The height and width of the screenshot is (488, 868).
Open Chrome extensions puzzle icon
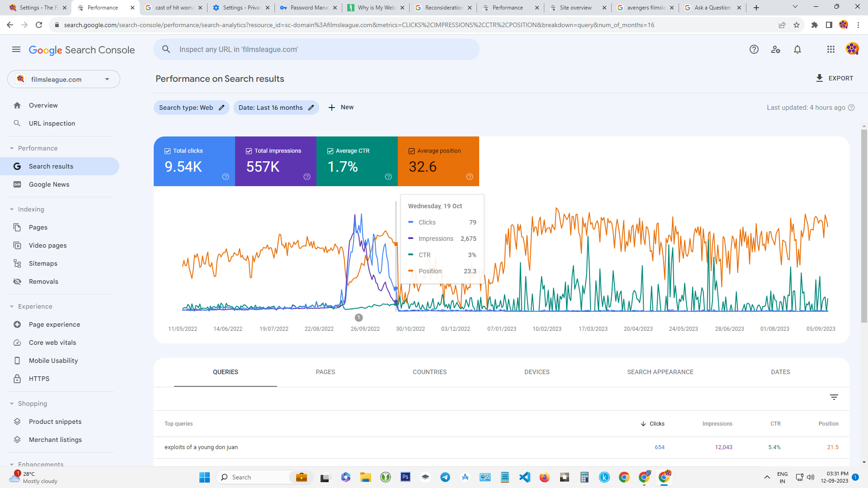click(815, 25)
